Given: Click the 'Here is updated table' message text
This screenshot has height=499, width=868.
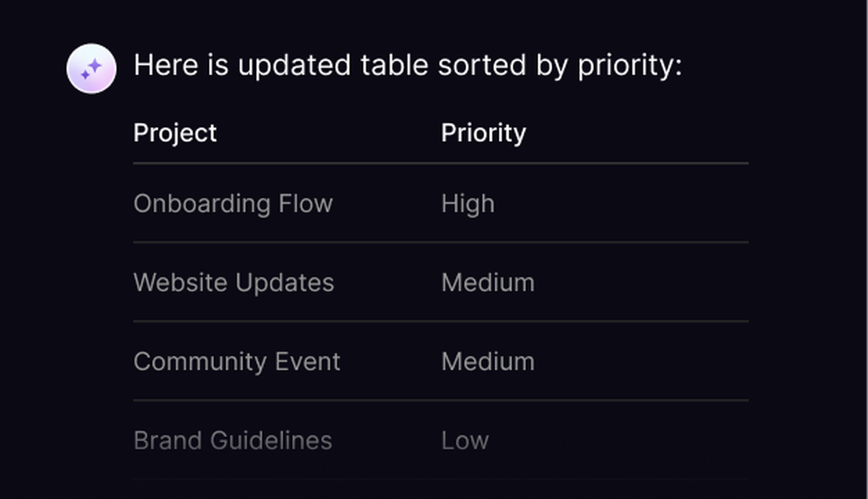Looking at the screenshot, I should pos(407,65).
